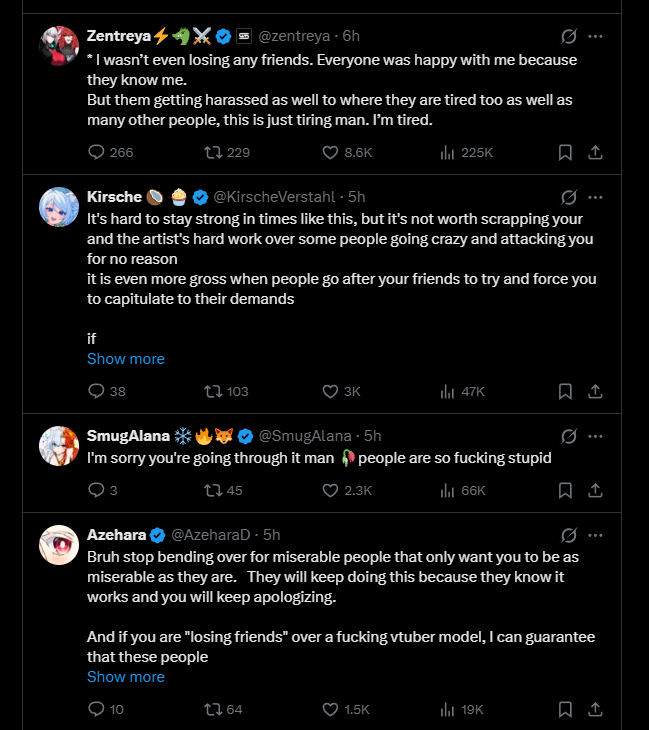This screenshot has width=649, height=730.
Task: Click the Azehara display name
Action: pyautogui.click(x=116, y=535)
